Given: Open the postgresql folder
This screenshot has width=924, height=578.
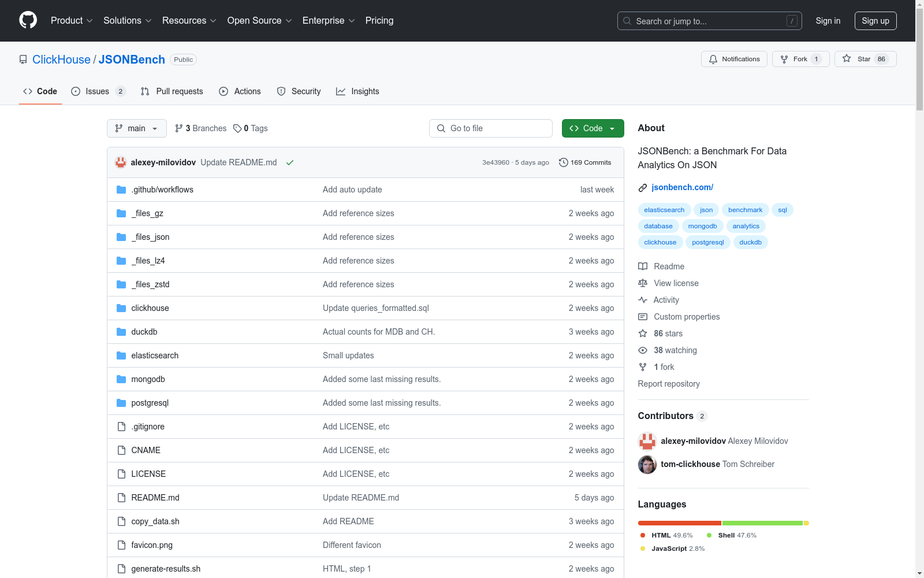Looking at the screenshot, I should point(150,403).
